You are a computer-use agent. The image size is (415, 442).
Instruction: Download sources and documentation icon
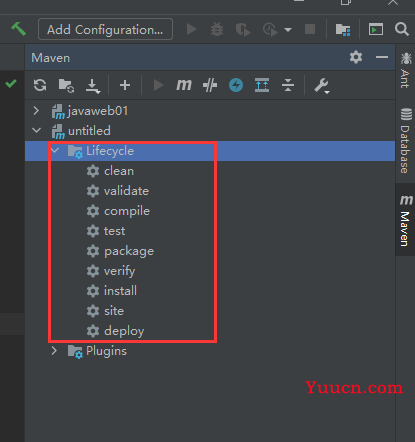(x=93, y=86)
